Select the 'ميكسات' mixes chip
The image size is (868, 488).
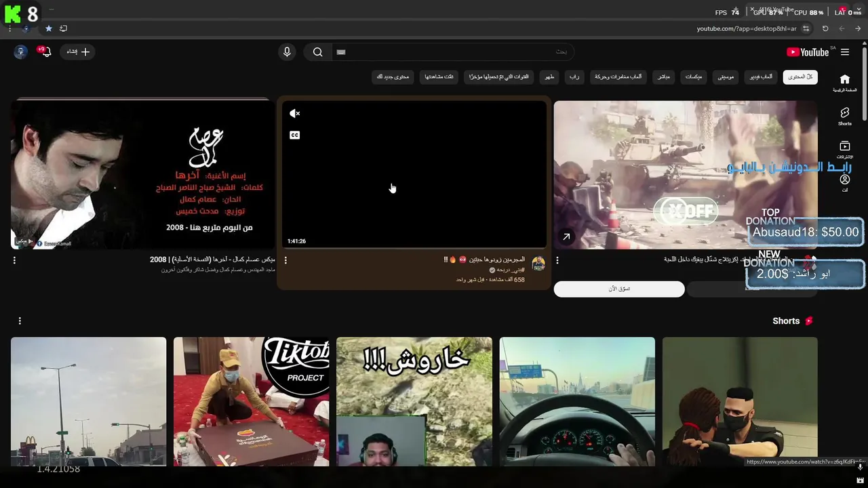coord(694,77)
